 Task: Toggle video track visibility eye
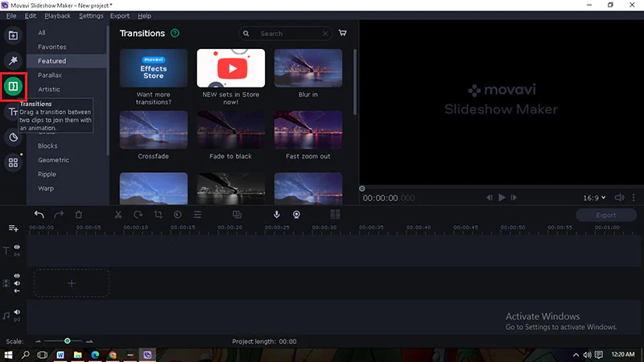17,276
